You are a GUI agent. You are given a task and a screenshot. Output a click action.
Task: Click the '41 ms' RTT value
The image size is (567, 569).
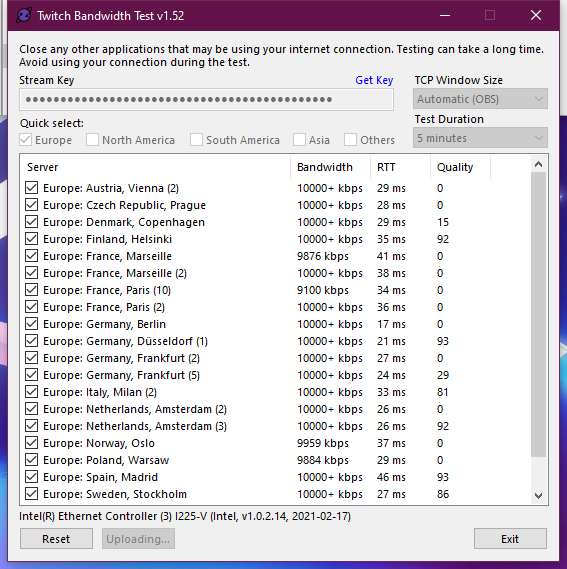[x=391, y=256]
